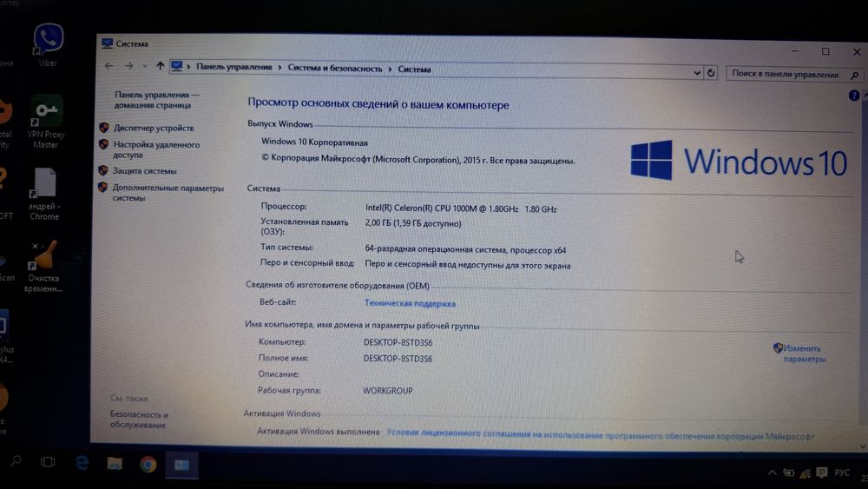Click the computer icon in address bar
The width and height of the screenshot is (868, 489).
(x=176, y=67)
